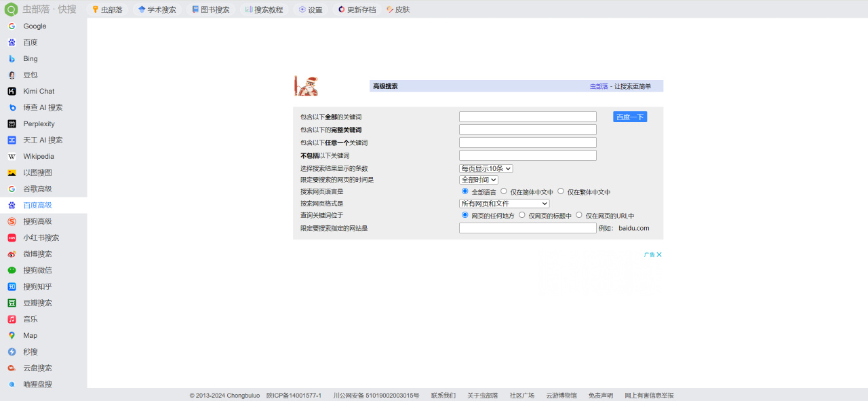Open 社区广场 footer link
This screenshot has height=401, width=868.
[522, 396]
